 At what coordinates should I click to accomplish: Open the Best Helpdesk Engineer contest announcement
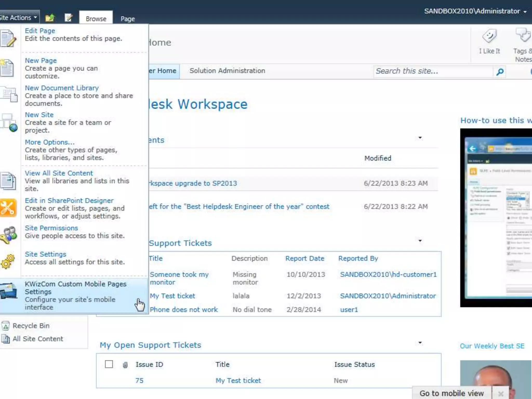pyautogui.click(x=239, y=207)
